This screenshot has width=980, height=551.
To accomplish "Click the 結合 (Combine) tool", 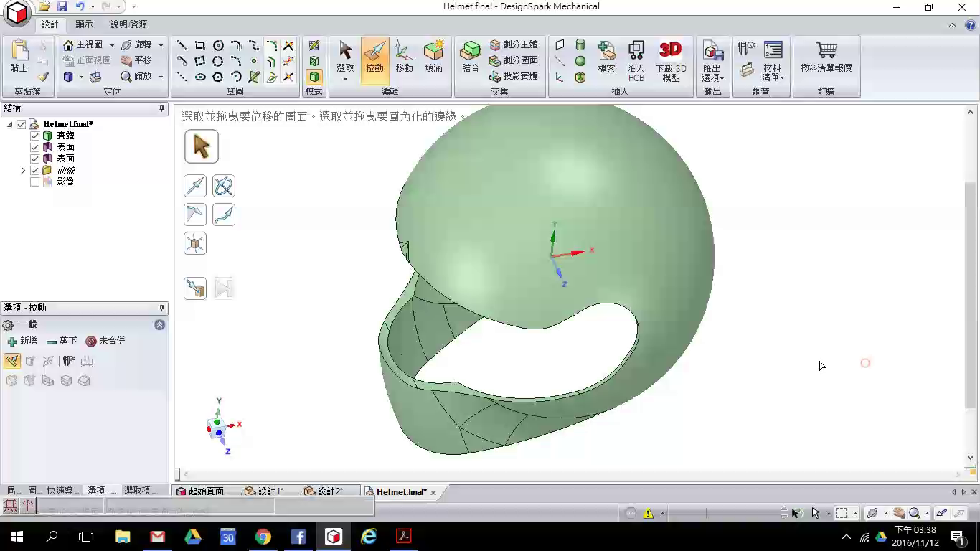I will click(471, 57).
